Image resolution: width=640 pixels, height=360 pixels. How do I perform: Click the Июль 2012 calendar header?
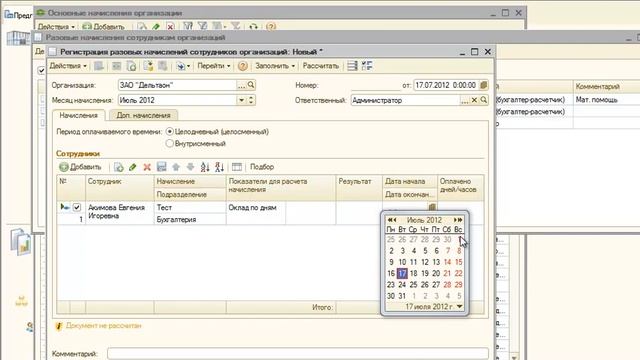point(424,220)
